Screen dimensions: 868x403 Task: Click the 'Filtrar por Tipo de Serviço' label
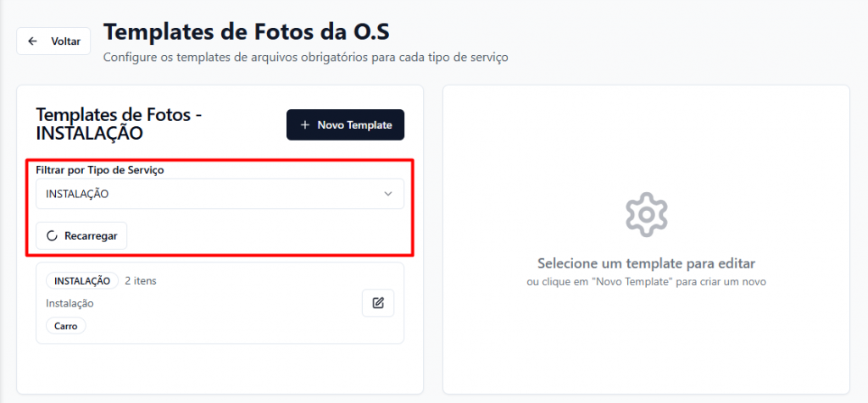pos(99,170)
